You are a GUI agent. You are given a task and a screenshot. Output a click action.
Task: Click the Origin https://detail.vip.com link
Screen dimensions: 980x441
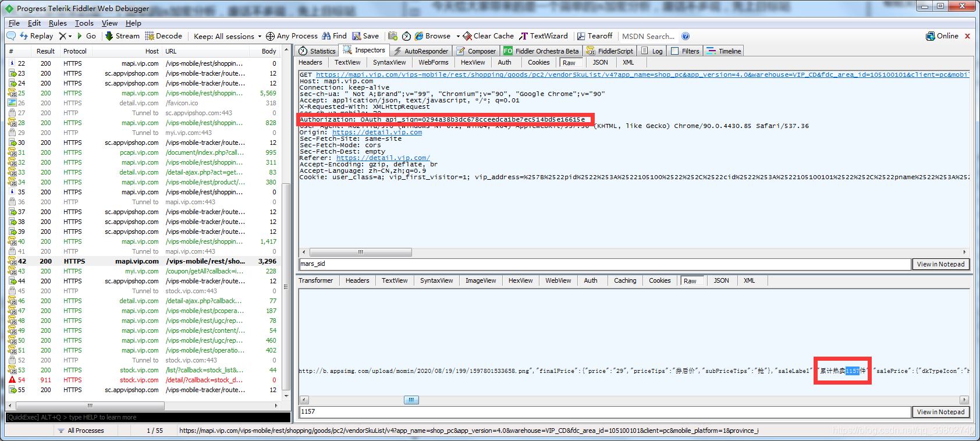point(377,132)
